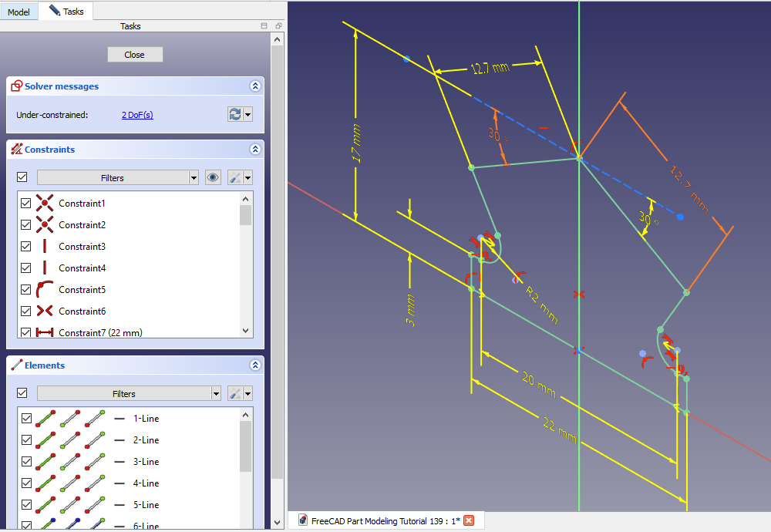771x532 pixels.
Task: Collapse the Solver messages section
Action: pos(255,86)
